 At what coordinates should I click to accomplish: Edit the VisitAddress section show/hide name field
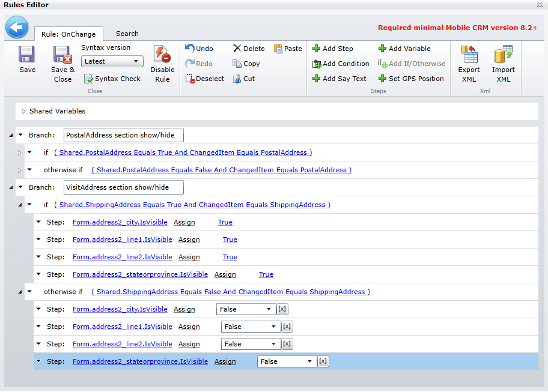[x=124, y=187]
